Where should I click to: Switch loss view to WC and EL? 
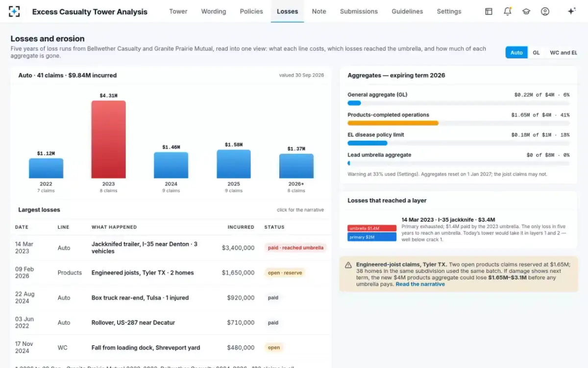[x=563, y=53]
